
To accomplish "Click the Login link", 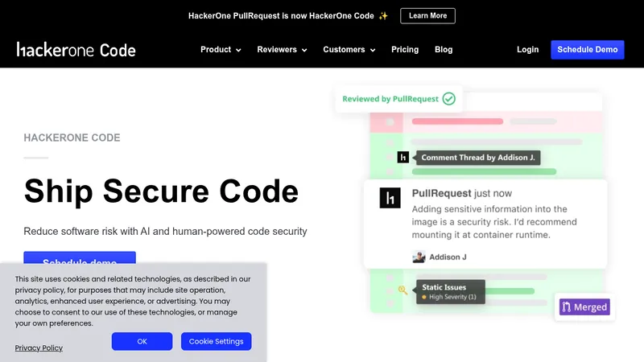I will (527, 50).
